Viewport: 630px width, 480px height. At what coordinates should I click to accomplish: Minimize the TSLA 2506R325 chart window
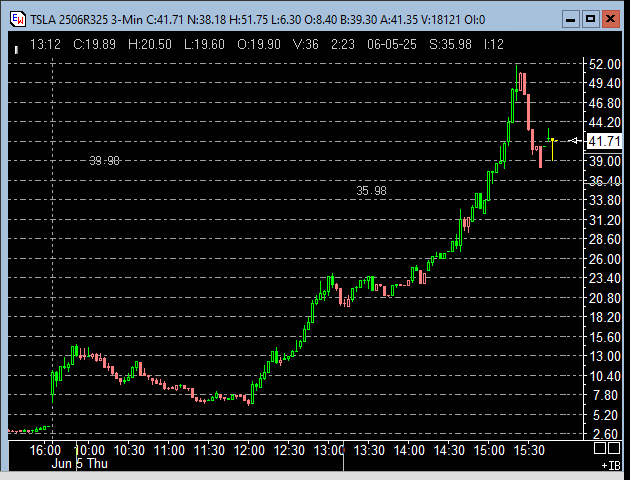[x=571, y=19]
